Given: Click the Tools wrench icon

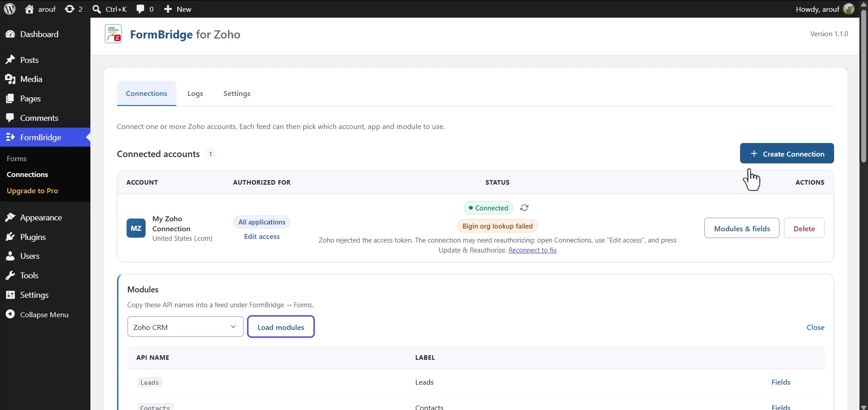Looking at the screenshot, I should coord(10,276).
